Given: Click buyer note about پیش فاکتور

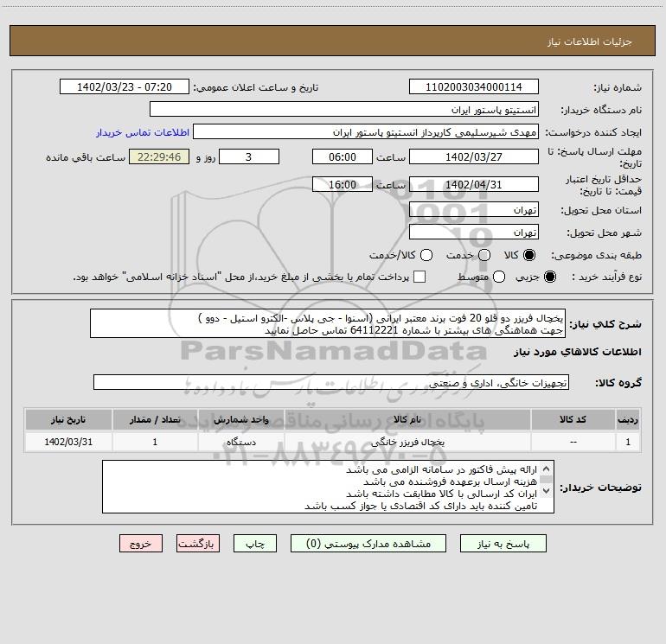Looking at the screenshot, I should (441, 469).
